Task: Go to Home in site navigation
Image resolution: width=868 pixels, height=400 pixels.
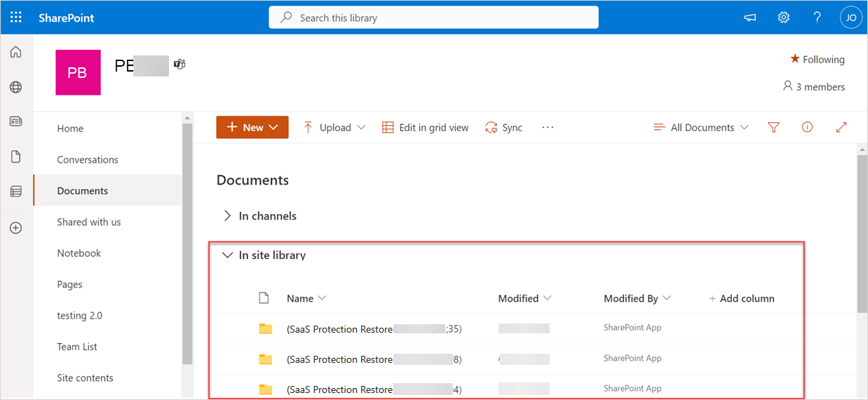Action: click(70, 128)
